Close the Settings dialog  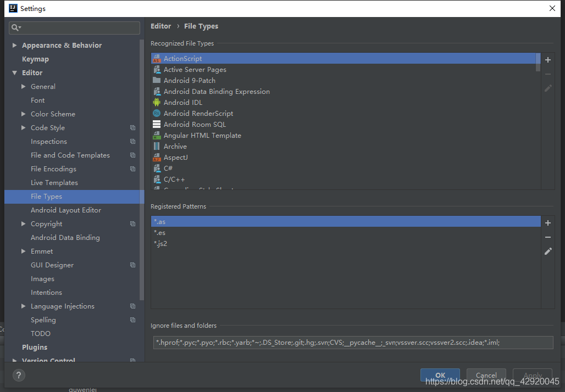[x=552, y=8]
